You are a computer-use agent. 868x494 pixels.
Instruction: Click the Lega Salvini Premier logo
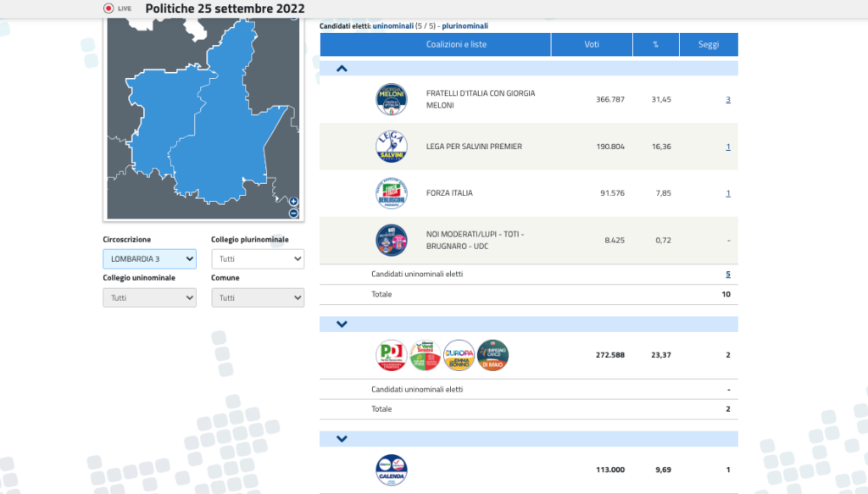point(392,147)
